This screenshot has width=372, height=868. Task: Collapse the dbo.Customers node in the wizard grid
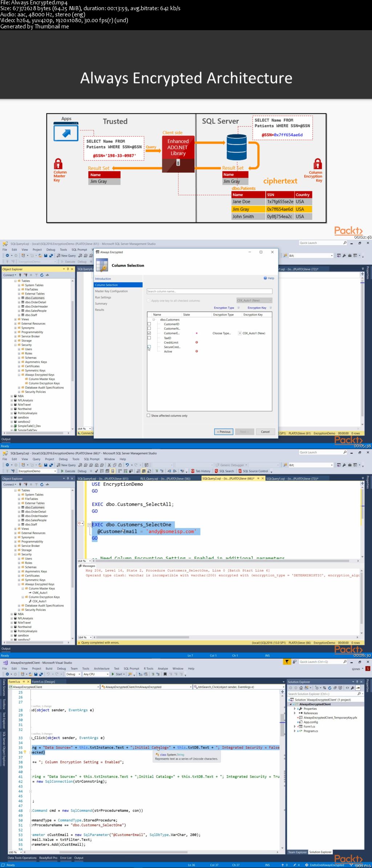(154, 320)
